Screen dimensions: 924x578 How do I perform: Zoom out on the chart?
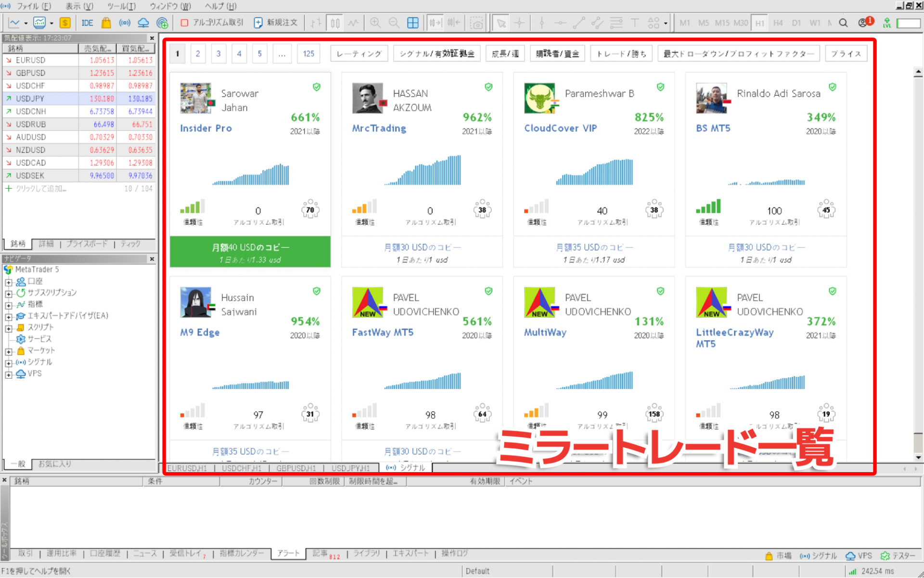(394, 23)
